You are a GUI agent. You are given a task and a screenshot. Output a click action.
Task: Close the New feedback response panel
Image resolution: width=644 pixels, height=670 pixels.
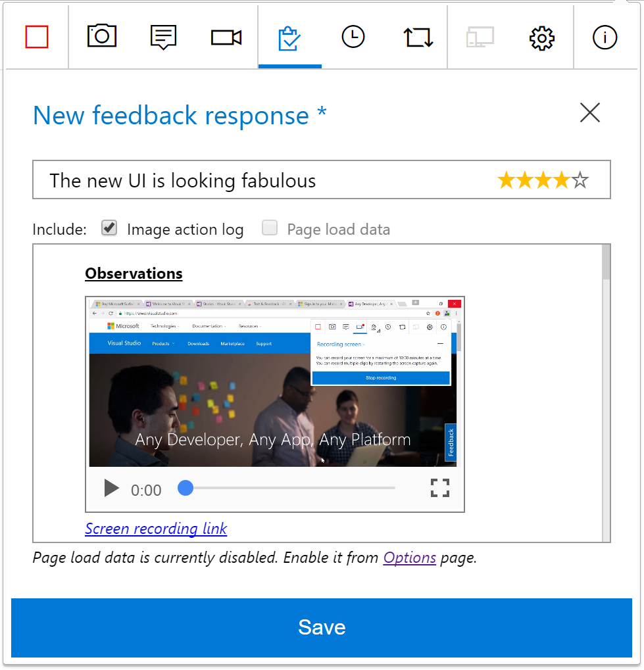pyautogui.click(x=589, y=113)
